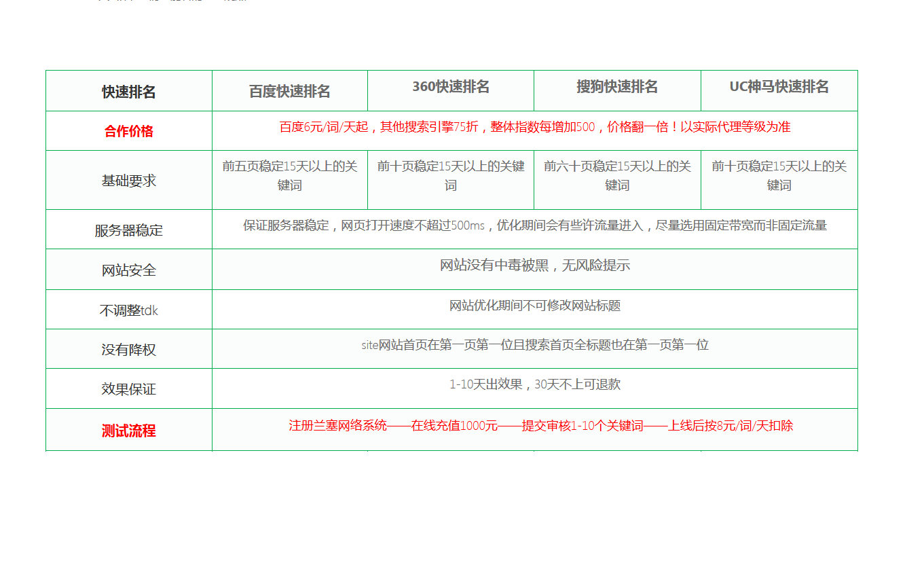Click the text 网站没有中毒被黑，无风险提示

(535, 266)
